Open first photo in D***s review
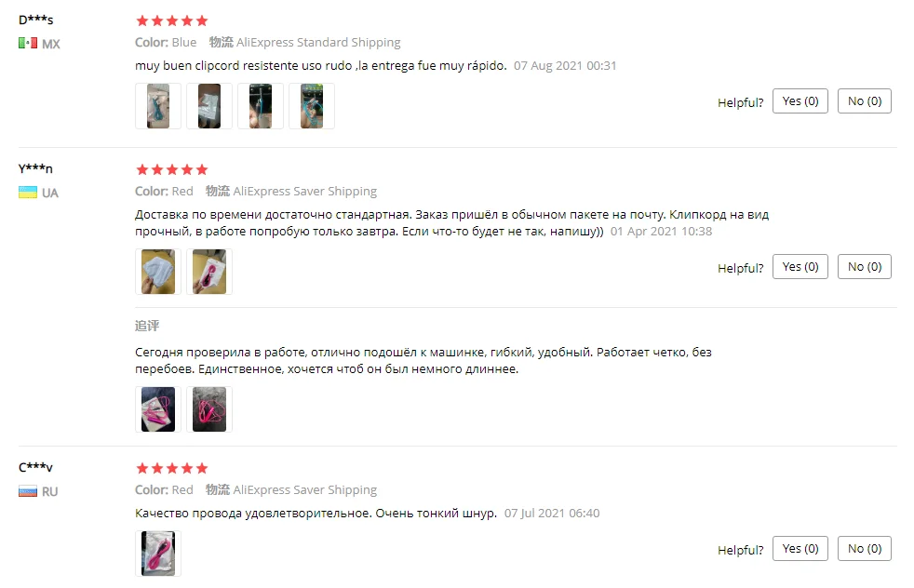The image size is (914, 588). coord(158,106)
